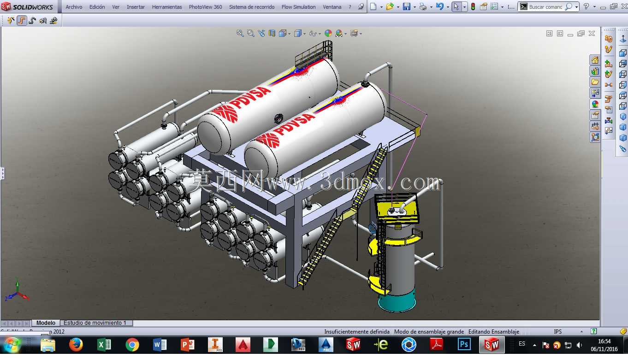Open the Flow Simulation menu

click(x=298, y=7)
